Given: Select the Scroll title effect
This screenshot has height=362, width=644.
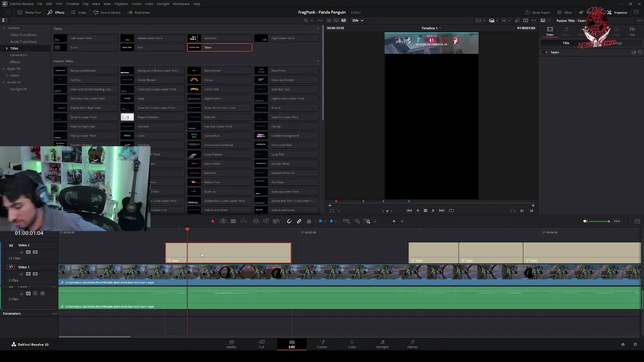Looking at the screenshot, I should click(x=87, y=47).
